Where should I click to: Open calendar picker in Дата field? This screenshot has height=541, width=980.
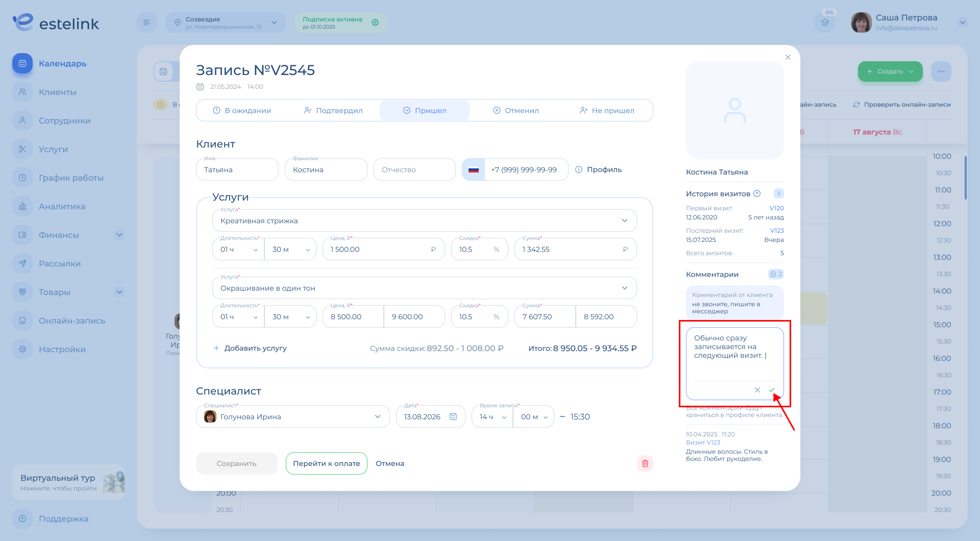[453, 416]
